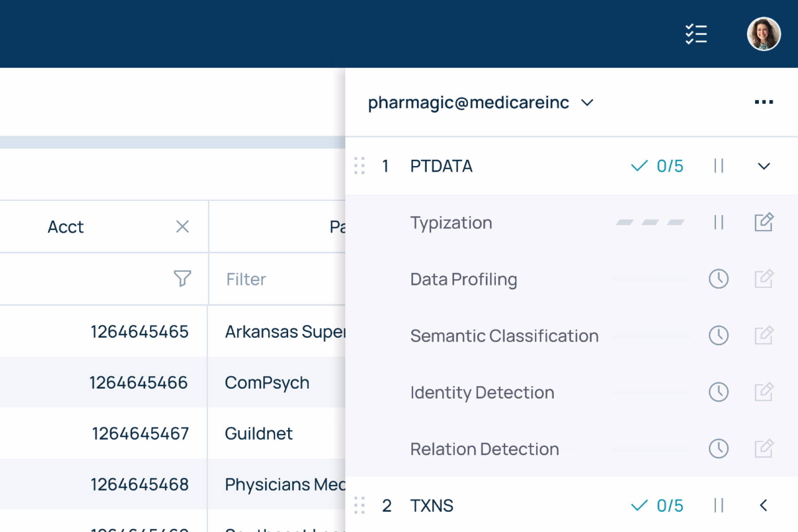Click the clock icon for Semantic Classification
Viewport: 798px width, 532px height.
719,335
